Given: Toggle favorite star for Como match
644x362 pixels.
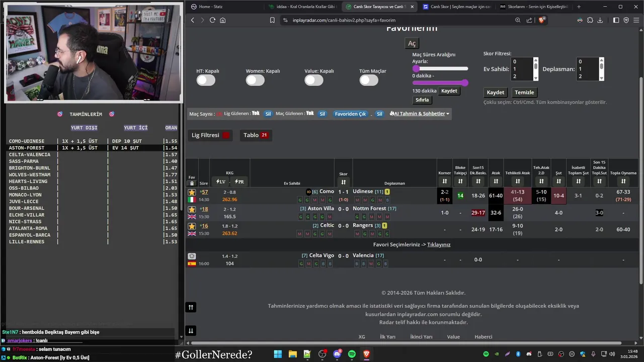Looking at the screenshot, I should click(x=192, y=192).
